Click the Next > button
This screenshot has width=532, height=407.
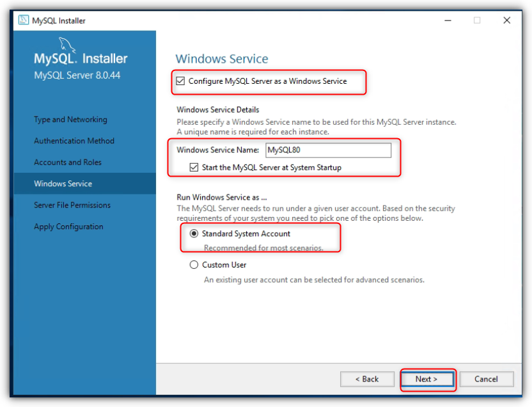(x=427, y=379)
